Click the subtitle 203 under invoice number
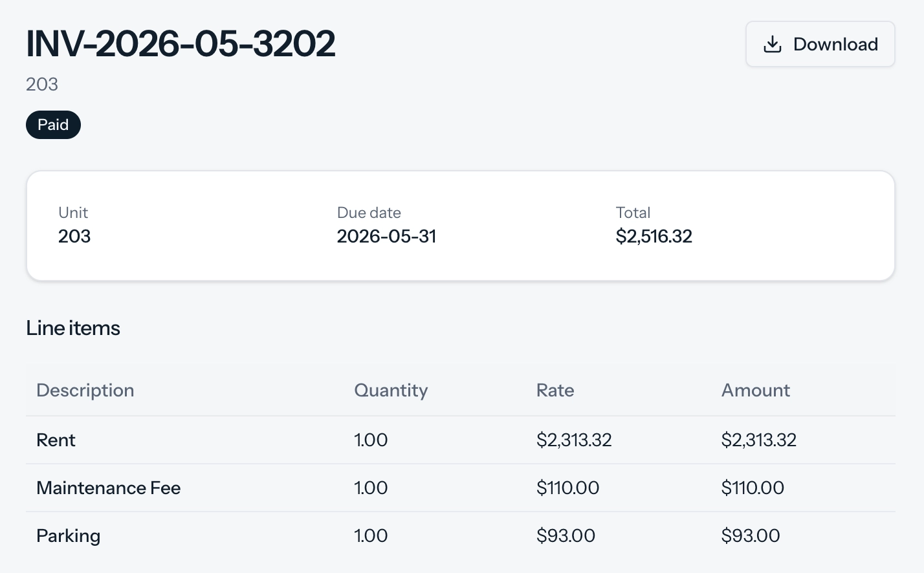The image size is (924, 573). click(x=42, y=84)
